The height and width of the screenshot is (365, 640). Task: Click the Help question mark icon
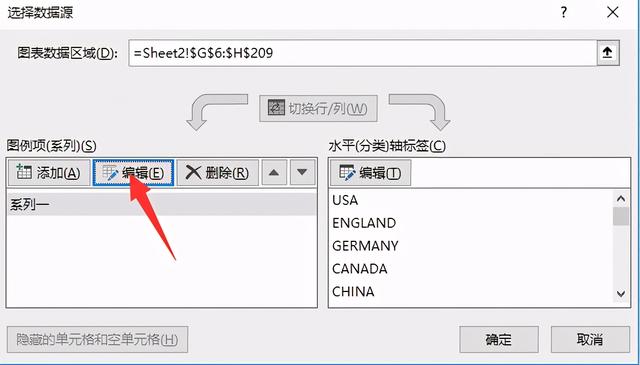coord(564,12)
